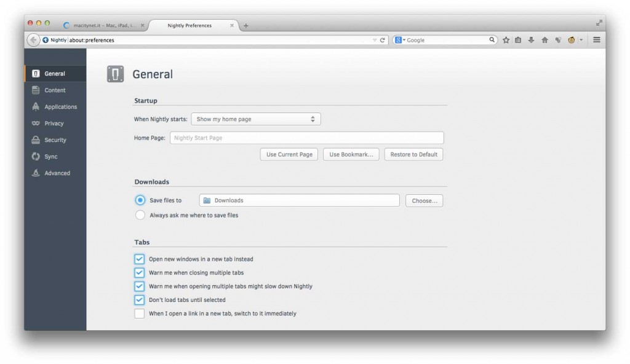This screenshot has height=364, width=630.
Task: Click Use Bookmark… button
Action: point(351,154)
